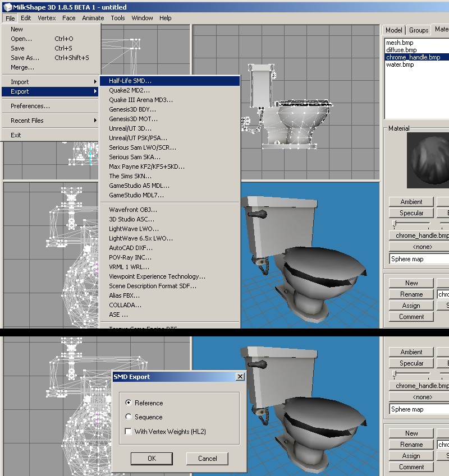Click OK in the SMD Export dialog
The width and height of the screenshot is (449, 476).
[x=152, y=459]
